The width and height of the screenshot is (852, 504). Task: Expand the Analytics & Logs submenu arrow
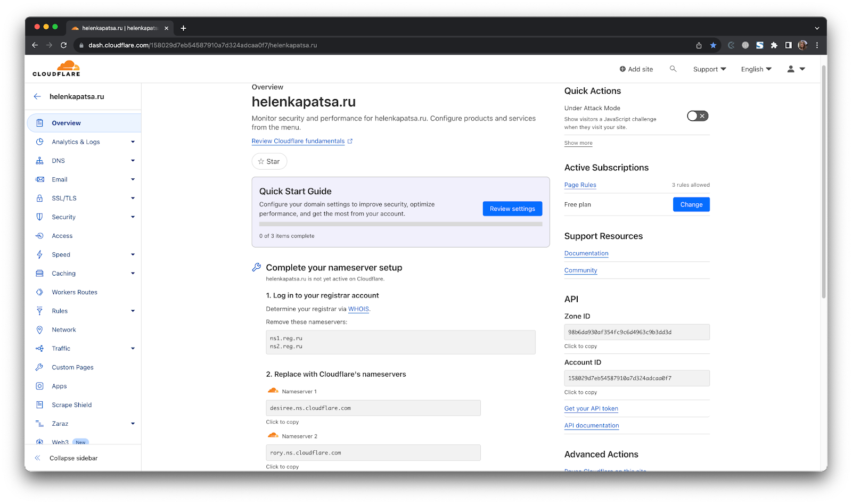coord(133,142)
